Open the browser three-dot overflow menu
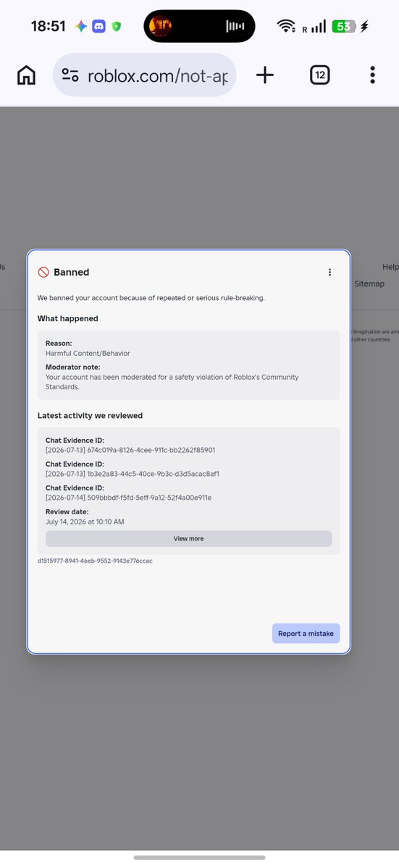This screenshot has width=399, height=868. pyautogui.click(x=372, y=75)
